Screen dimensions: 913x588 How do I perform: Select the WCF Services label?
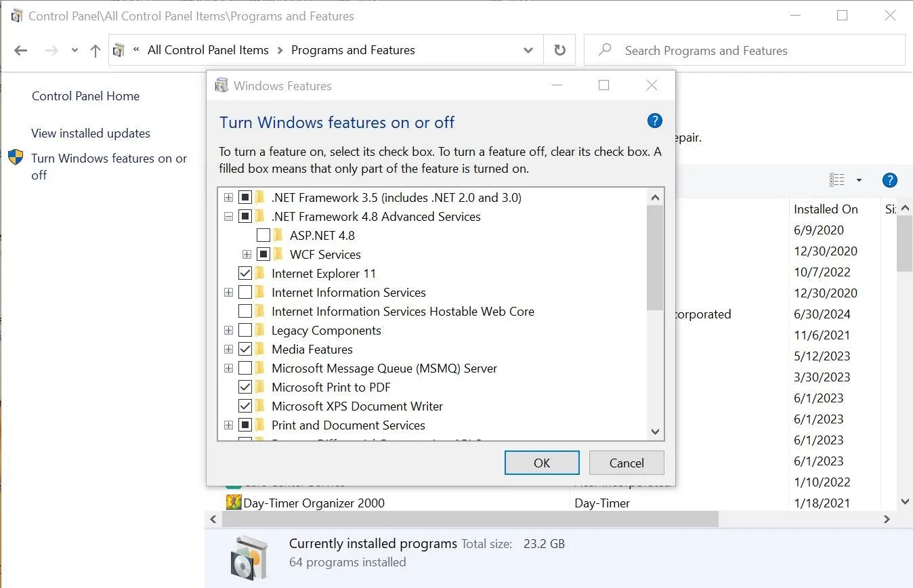pos(325,255)
